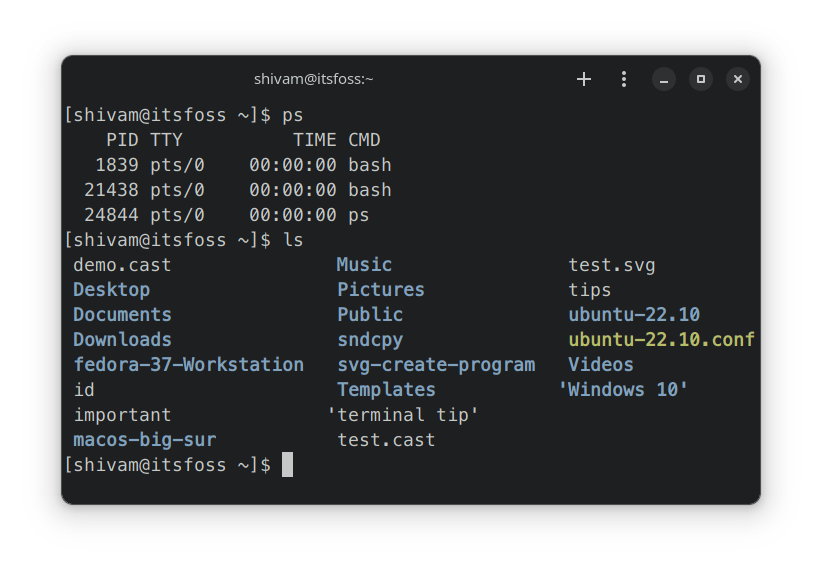The height and width of the screenshot is (572, 822).
Task: Click the 'Windows 10' directory entry
Action: click(x=624, y=390)
